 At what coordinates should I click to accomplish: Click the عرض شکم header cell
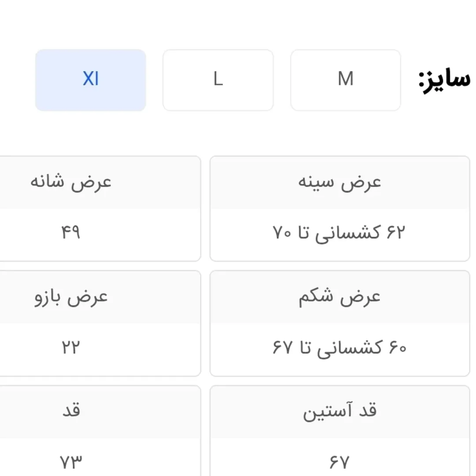tap(340, 297)
